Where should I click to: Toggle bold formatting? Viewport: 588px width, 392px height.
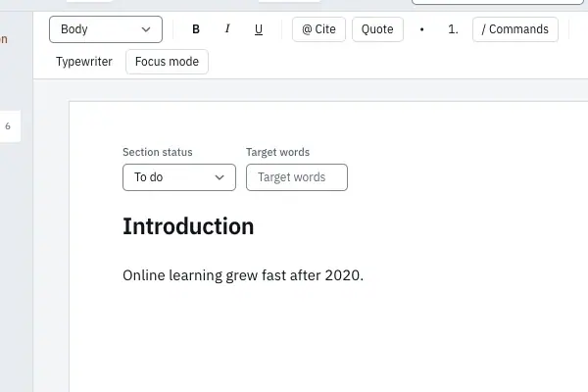click(x=196, y=29)
